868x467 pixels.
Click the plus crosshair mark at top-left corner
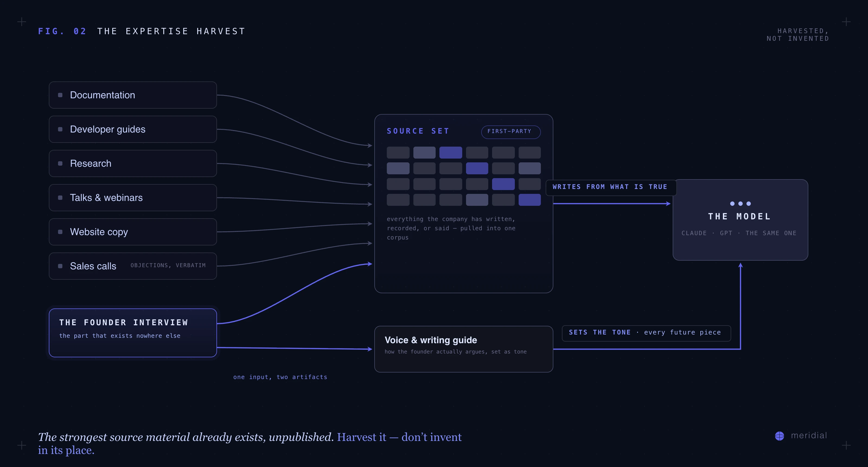click(22, 22)
